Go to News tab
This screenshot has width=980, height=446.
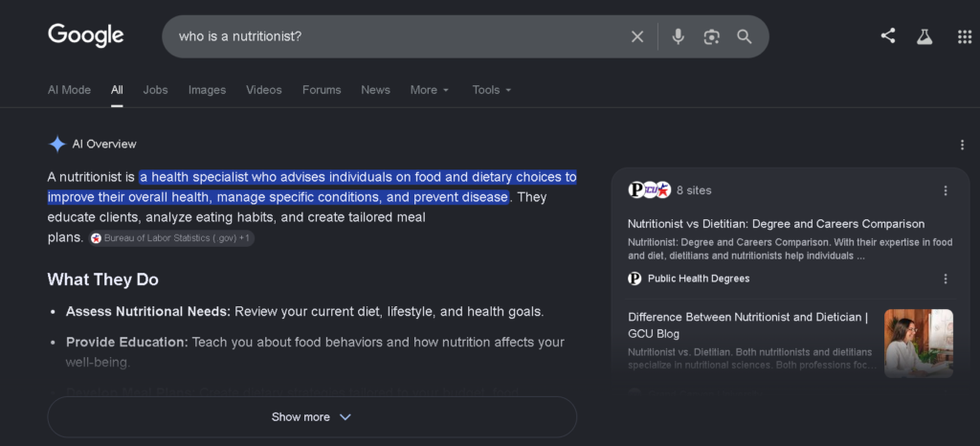click(375, 90)
